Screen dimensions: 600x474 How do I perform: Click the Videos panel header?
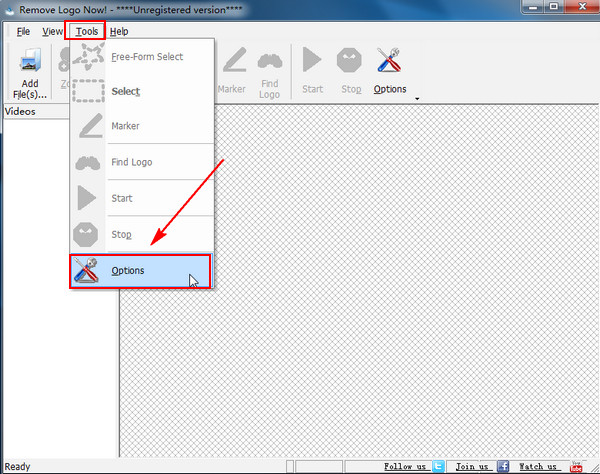(36, 112)
